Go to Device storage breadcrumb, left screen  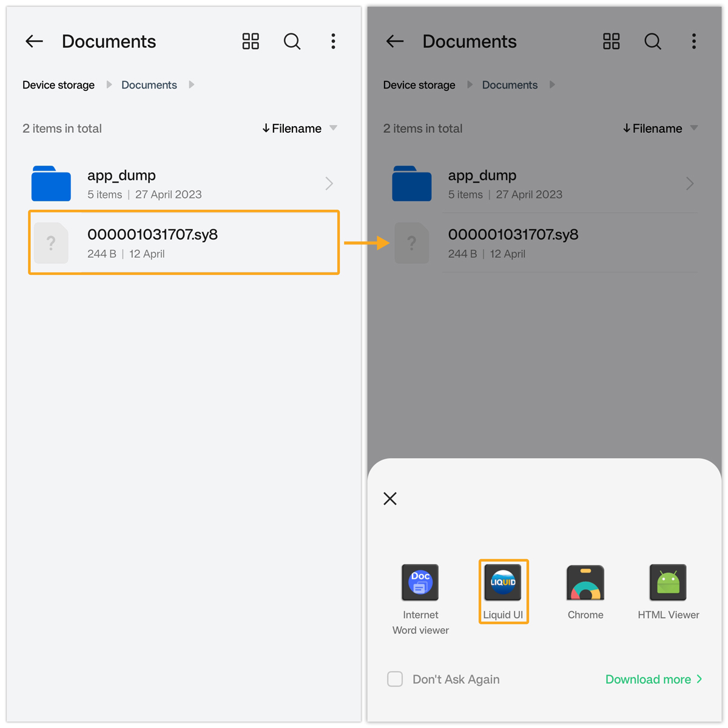coord(58,85)
